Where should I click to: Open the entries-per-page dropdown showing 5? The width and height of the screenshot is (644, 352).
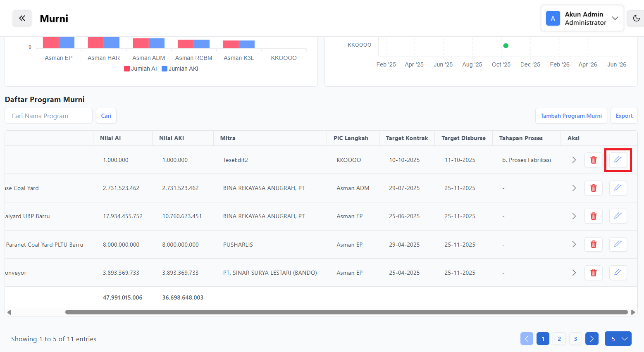618,339
